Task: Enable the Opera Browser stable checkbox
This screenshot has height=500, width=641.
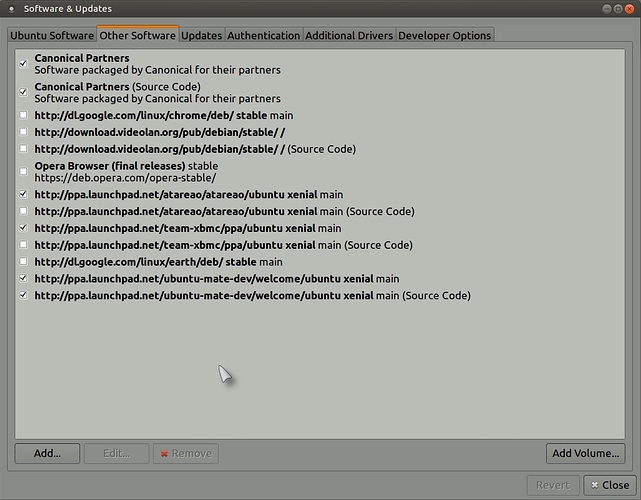Action: [x=23, y=172]
